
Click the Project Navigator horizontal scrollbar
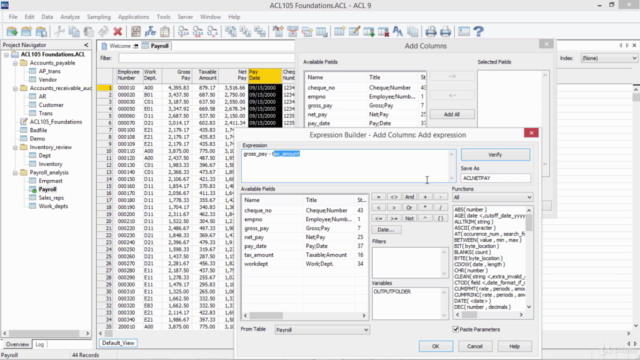[x=46, y=333]
